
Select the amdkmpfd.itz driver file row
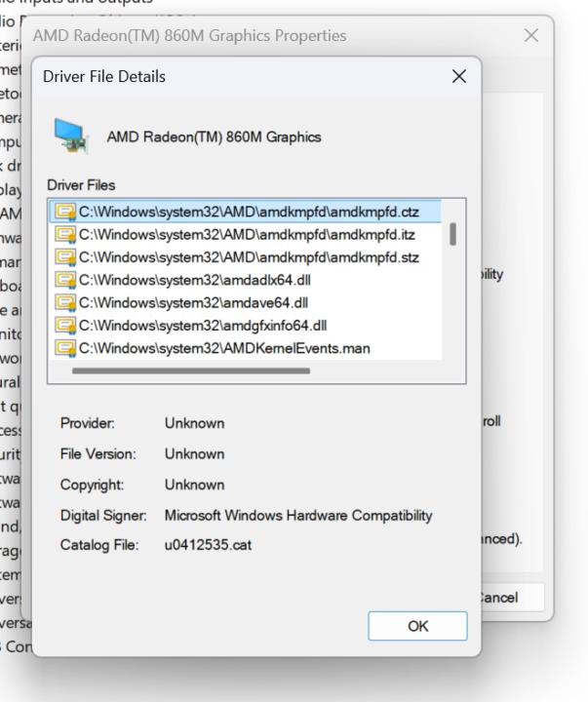pos(246,235)
